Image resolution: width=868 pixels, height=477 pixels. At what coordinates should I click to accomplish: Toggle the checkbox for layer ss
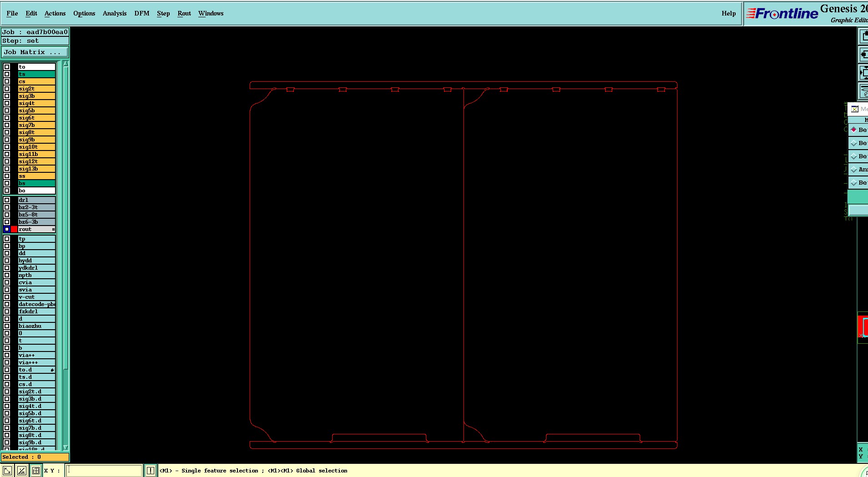point(7,176)
